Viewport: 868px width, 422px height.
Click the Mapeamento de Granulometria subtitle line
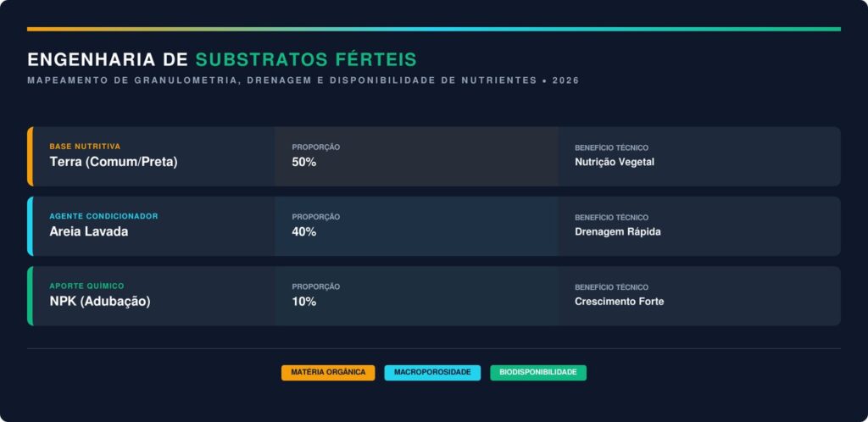303,81
